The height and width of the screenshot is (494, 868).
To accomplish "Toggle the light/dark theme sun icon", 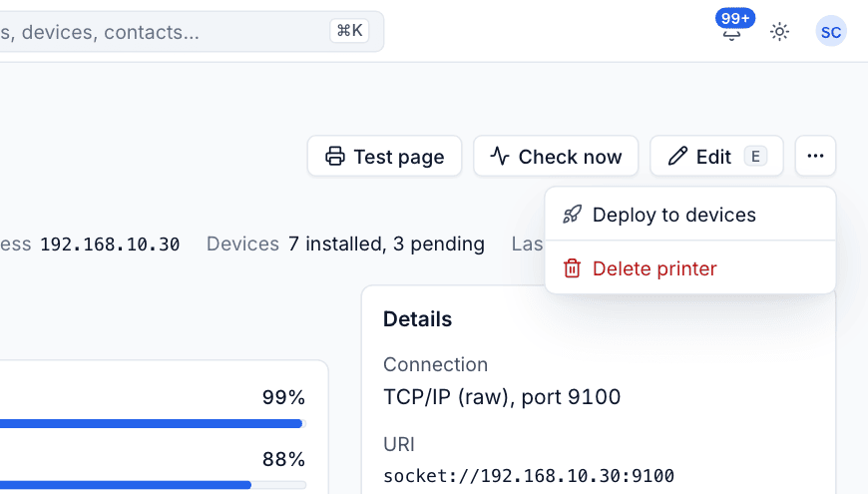I will click(x=779, y=32).
